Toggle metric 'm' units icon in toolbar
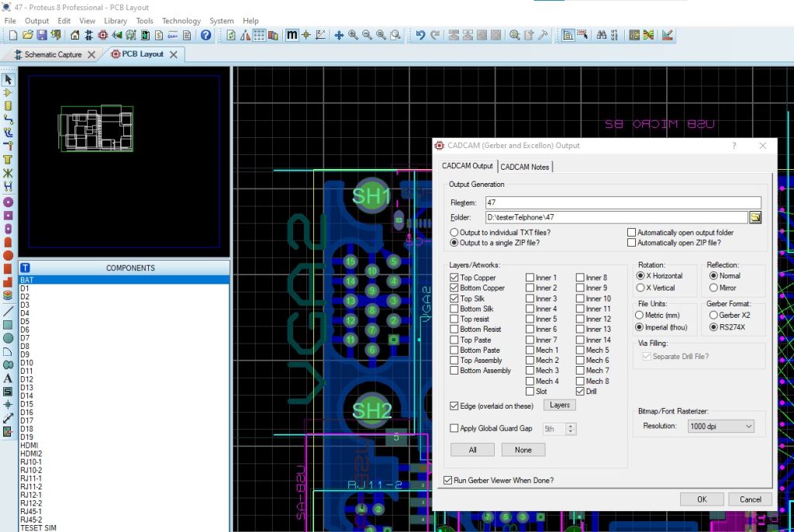Screen dimensions: 794x532 [x=292, y=35]
